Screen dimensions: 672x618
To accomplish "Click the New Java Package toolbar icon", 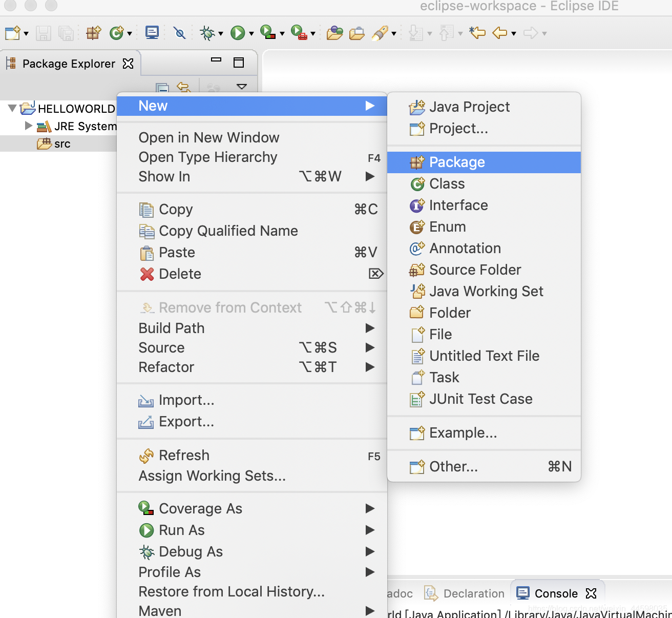I will 94,33.
